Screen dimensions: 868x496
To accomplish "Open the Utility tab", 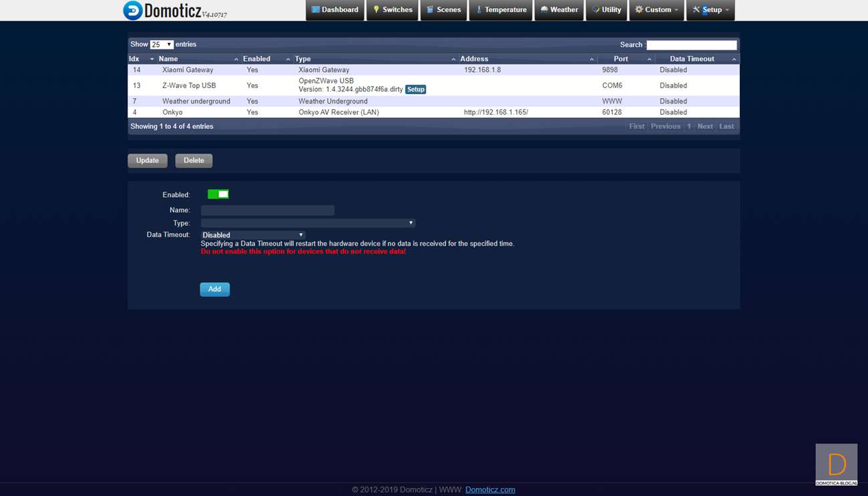I will click(606, 10).
